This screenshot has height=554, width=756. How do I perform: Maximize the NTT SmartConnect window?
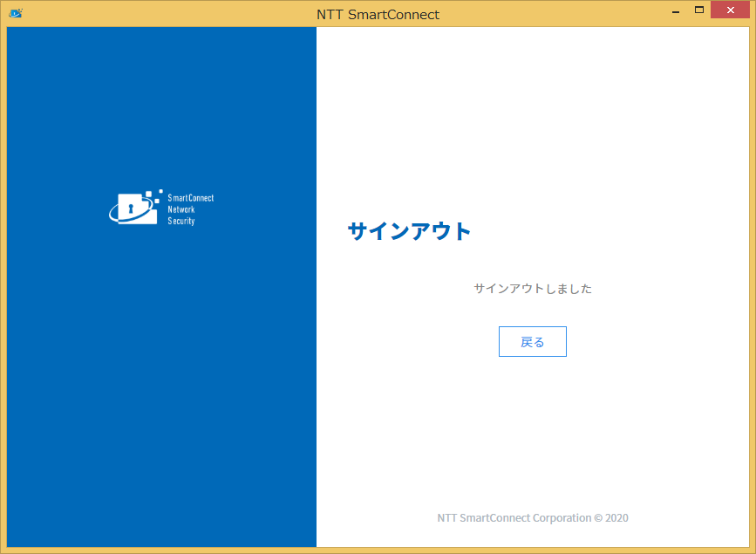(x=699, y=10)
